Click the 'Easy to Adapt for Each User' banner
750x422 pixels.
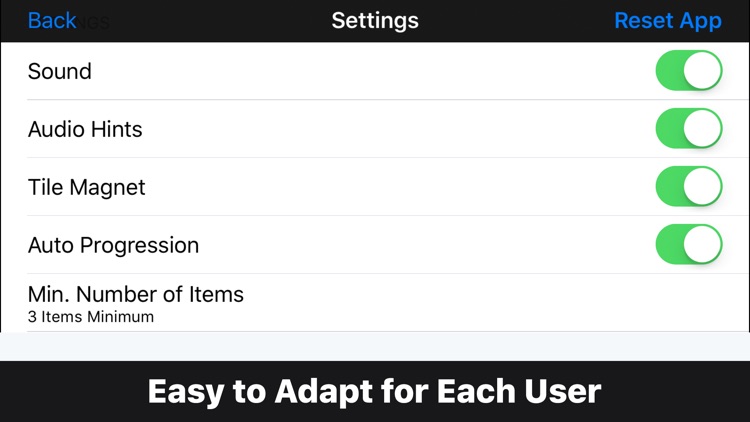[375, 391]
